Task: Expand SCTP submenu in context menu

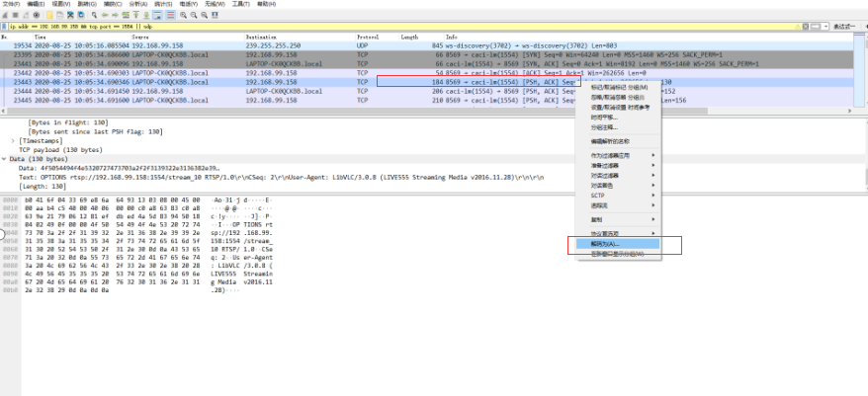Action: [618, 196]
